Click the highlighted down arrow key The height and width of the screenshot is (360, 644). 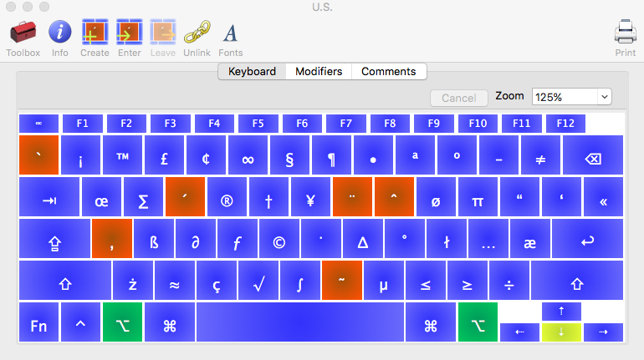(561, 332)
